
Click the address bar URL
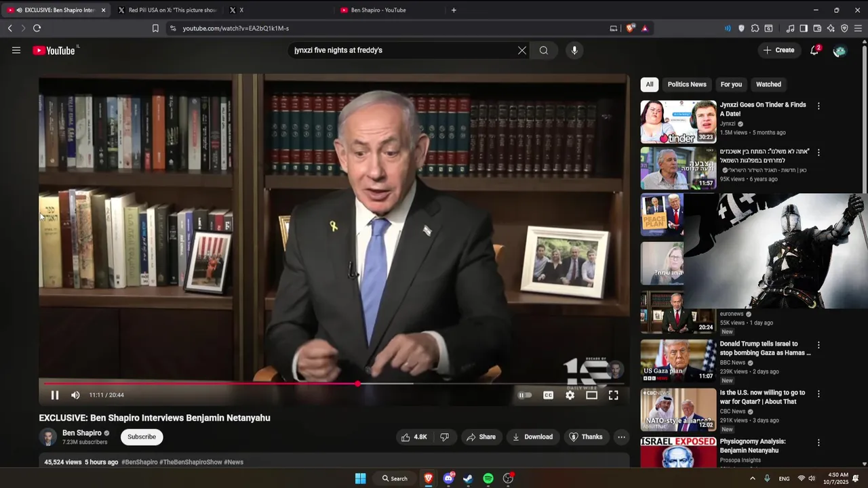235,28
